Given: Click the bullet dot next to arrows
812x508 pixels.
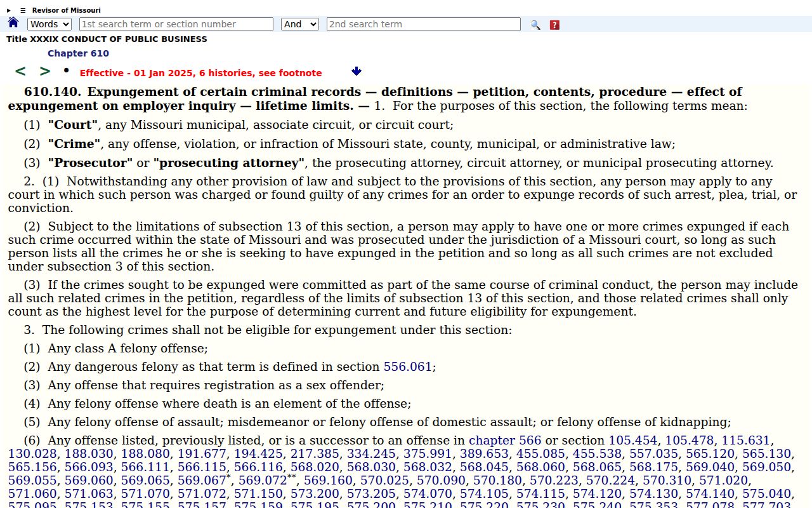Looking at the screenshot, I should tap(66, 70).
